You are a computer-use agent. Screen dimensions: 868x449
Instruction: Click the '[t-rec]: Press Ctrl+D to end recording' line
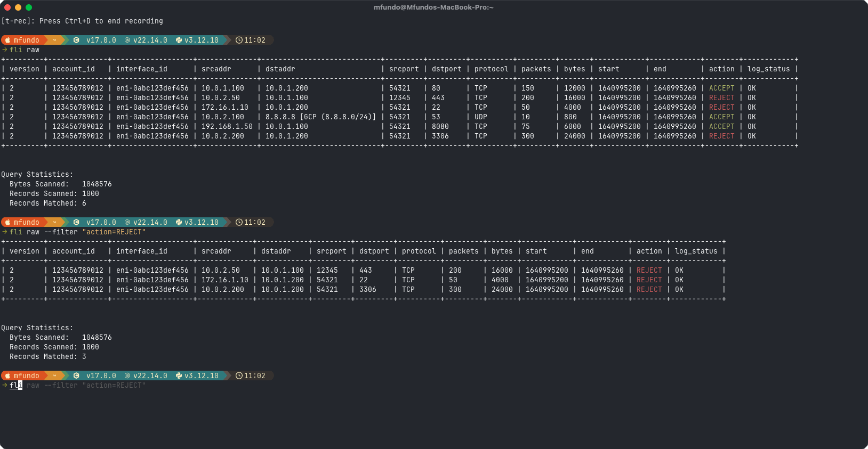click(82, 21)
